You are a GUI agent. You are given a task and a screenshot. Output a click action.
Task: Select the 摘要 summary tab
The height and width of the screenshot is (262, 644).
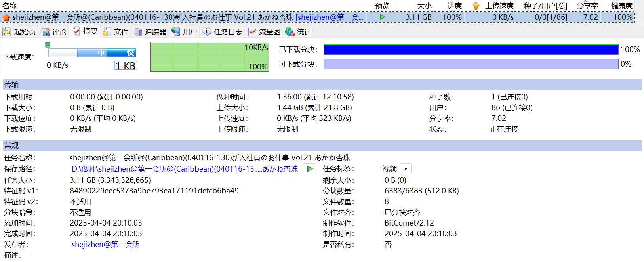click(85, 31)
